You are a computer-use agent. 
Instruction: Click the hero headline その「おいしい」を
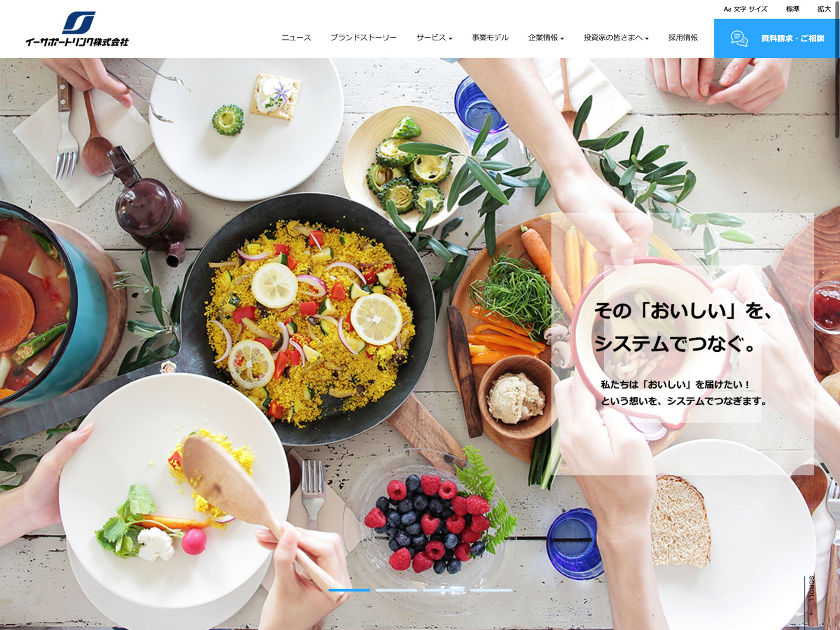684,311
